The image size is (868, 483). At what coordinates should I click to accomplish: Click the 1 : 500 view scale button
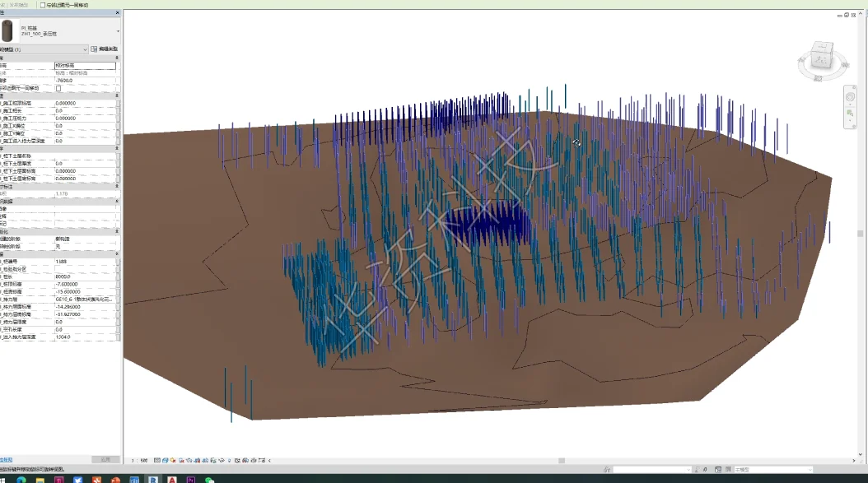(140, 460)
